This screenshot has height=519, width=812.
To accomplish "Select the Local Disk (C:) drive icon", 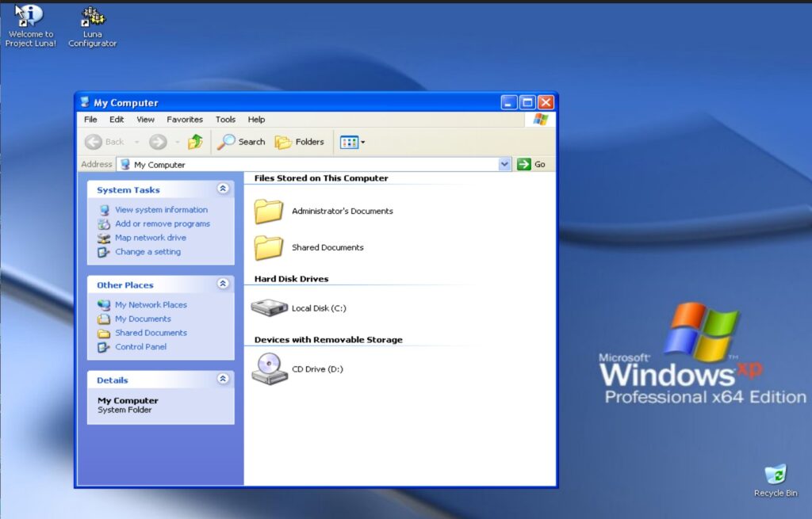I will 269,308.
